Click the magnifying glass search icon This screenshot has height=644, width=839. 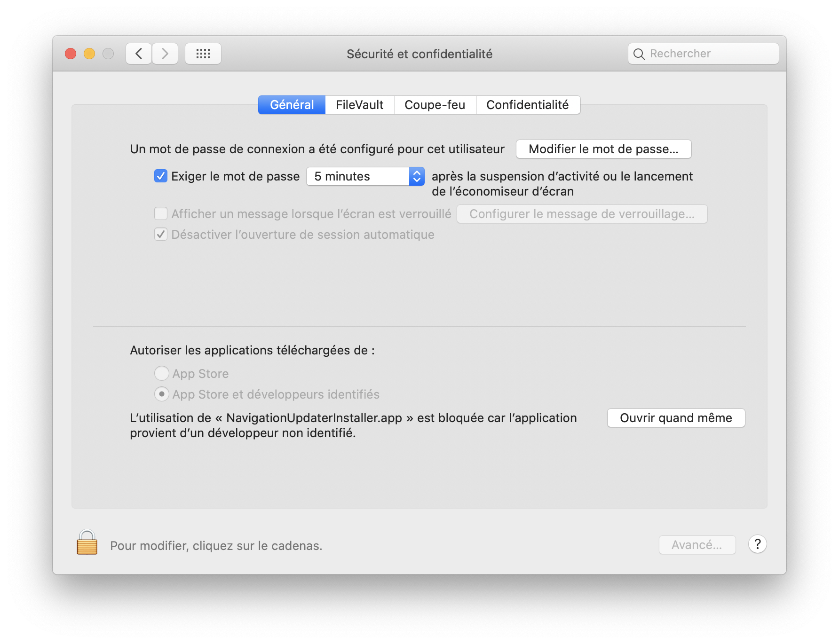(639, 54)
